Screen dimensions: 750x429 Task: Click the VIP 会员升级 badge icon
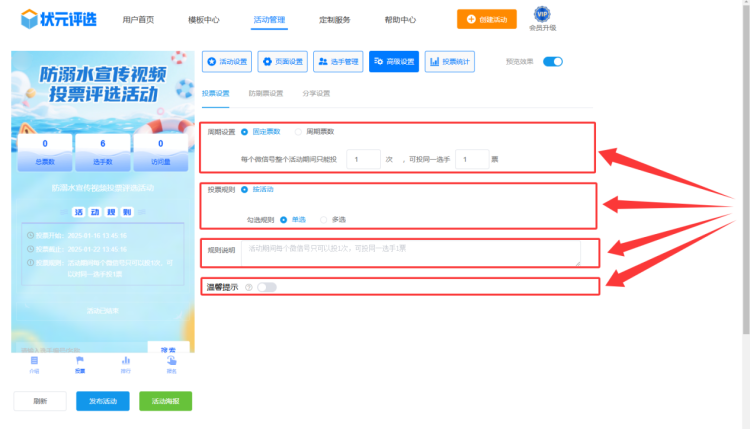click(x=542, y=14)
